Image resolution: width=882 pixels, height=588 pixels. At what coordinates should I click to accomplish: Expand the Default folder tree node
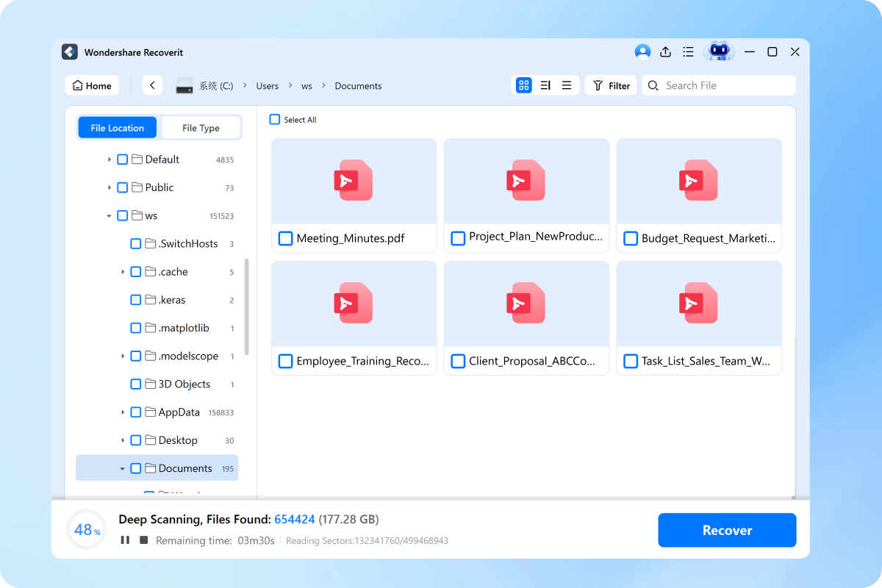(110, 159)
